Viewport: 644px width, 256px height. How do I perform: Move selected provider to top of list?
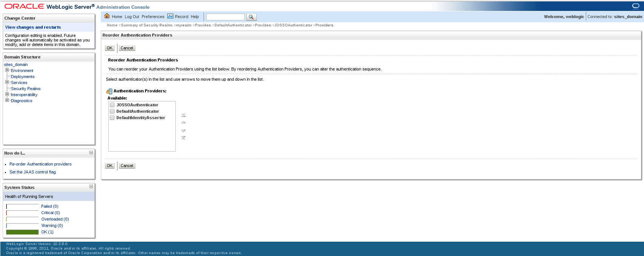(184, 115)
